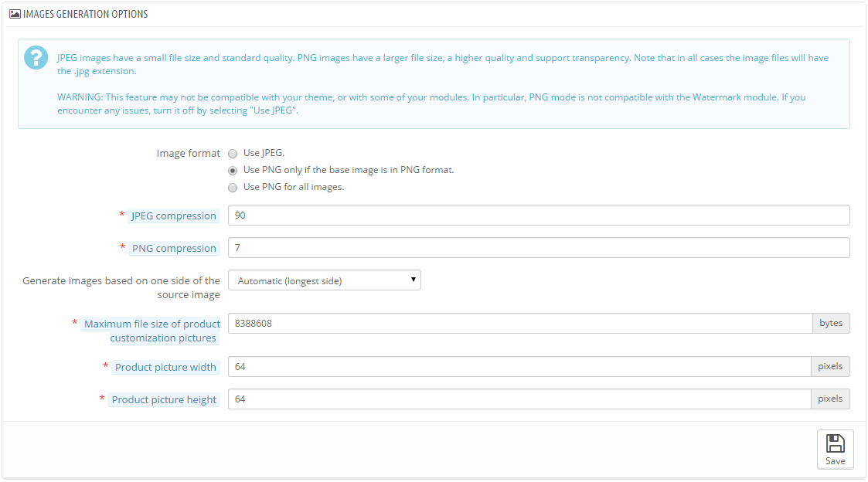Click the PNG compression label
This screenshot has width=868, height=482.
[x=174, y=249]
